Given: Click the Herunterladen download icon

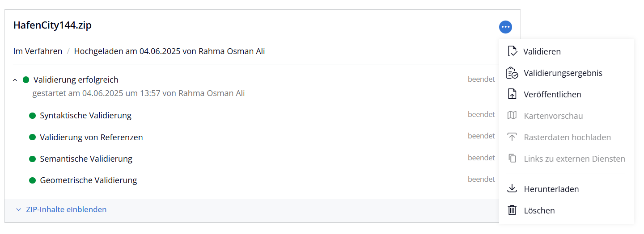Looking at the screenshot, I should click(x=512, y=189).
